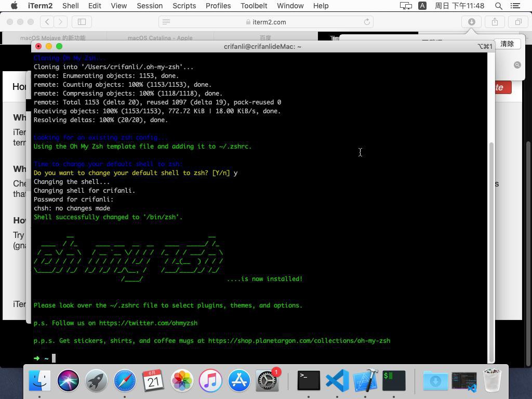The width and height of the screenshot is (532, 399).
Task: Open the input source 'A' menu
Action: (422, 6)
